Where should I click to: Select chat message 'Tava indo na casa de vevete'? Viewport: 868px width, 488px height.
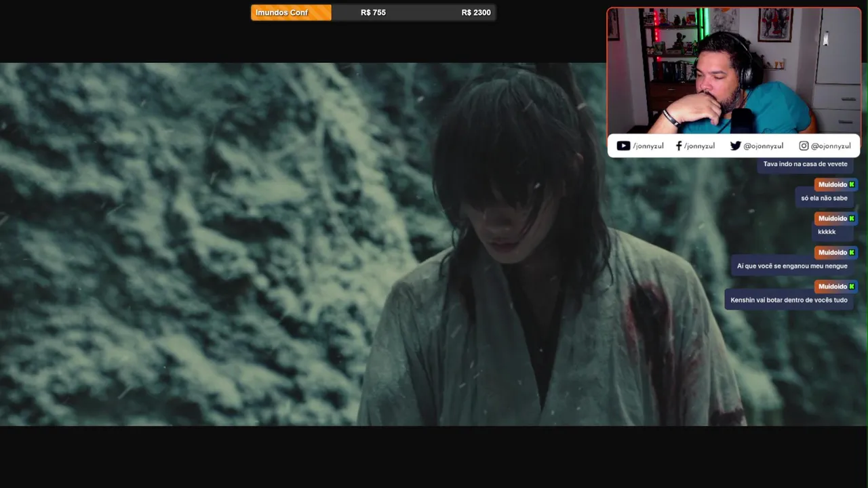[x=805, y=164]
